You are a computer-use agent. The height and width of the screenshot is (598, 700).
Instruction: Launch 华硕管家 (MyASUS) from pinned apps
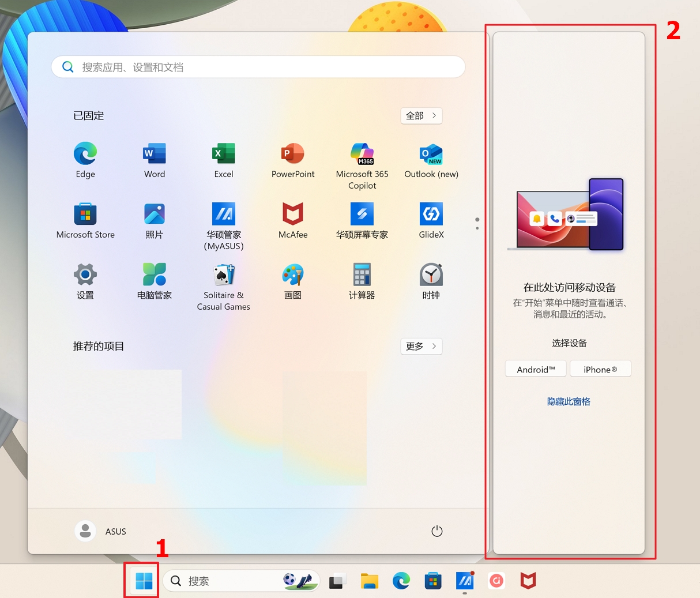tap(224, 227)
